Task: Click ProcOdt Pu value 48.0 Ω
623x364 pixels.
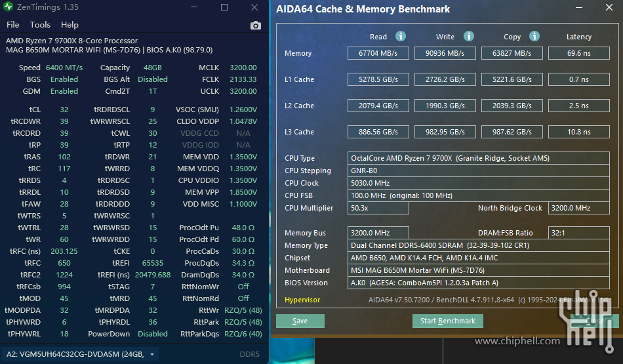Action: point(243,228)
